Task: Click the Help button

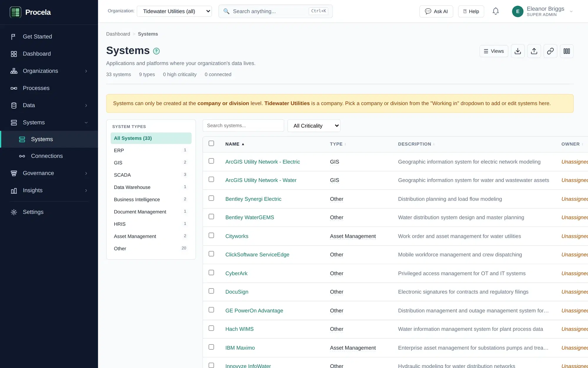Action: (471, 11)
